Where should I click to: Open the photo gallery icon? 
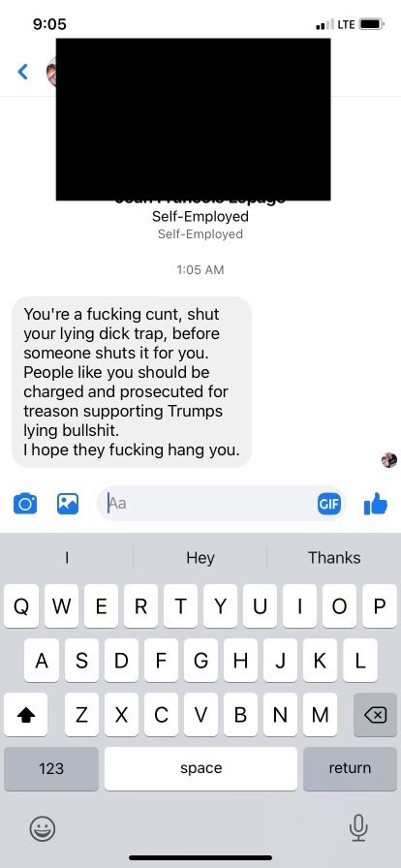pyautogui.click(x=68, y=504)
